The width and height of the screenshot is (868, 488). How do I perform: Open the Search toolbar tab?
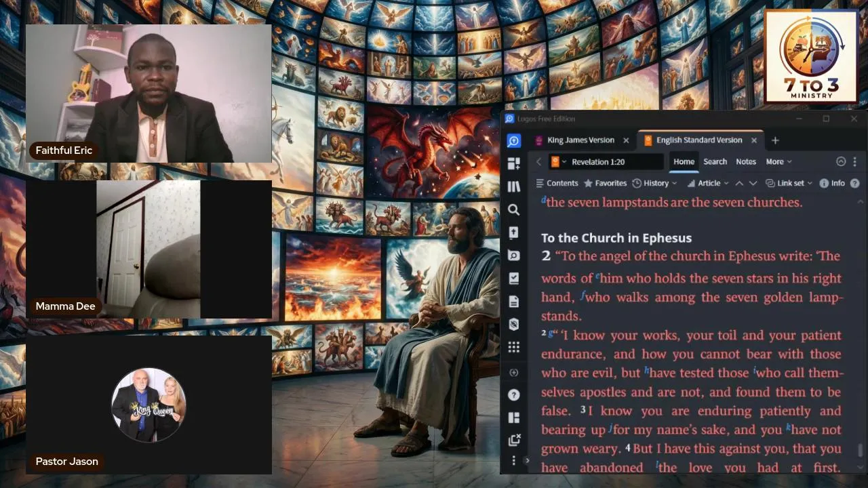(715, 162)
